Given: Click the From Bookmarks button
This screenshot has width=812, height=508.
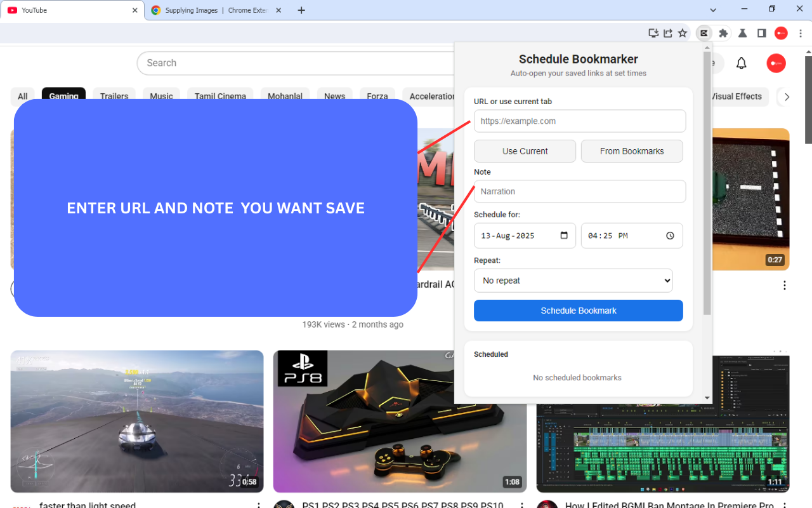Looking at the screenshot, I should click(x=632, y=151).
